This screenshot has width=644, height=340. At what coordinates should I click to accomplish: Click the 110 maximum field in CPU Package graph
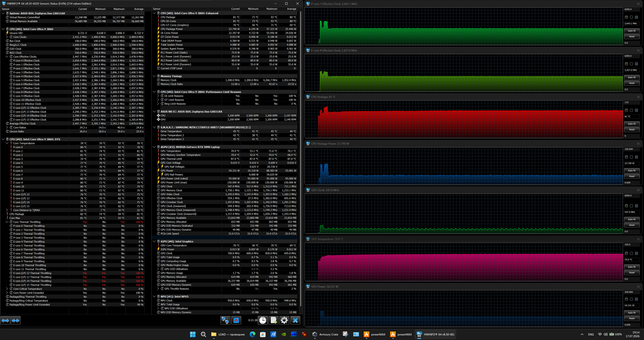[x=632, y=102]
